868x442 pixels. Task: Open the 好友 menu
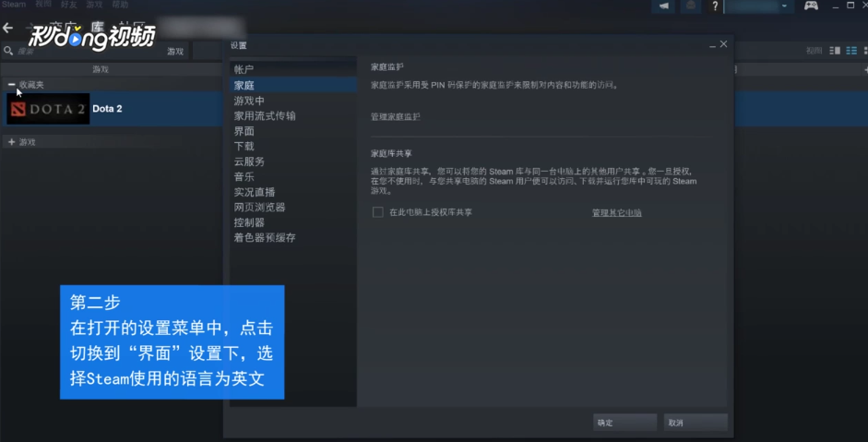pyautogui.click(x=68, y=5)
